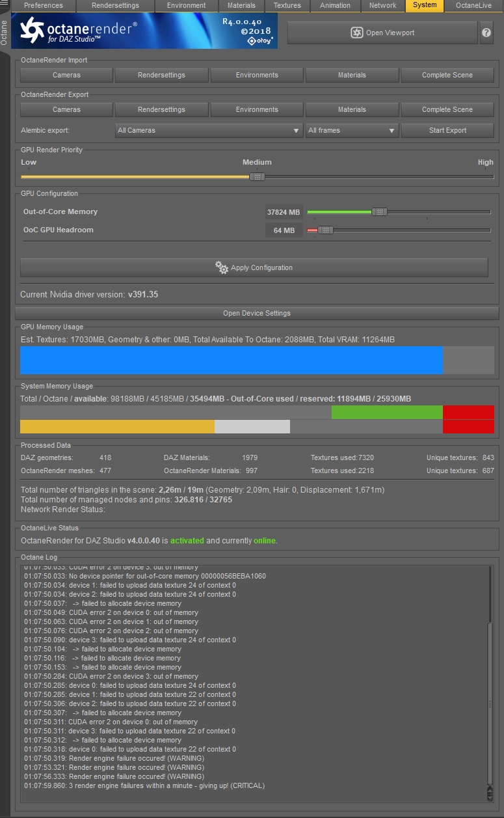
Task: Switch to the Rendersettings tab
Action: 115,6
